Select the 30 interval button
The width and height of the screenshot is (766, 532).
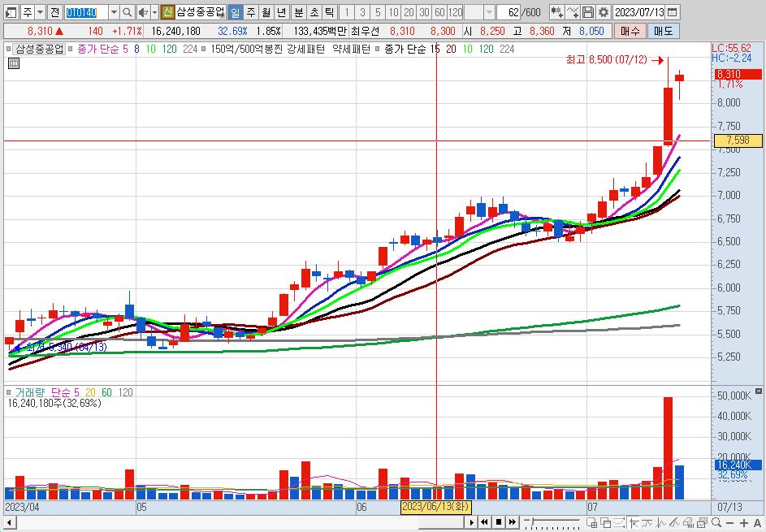(425, 12)
